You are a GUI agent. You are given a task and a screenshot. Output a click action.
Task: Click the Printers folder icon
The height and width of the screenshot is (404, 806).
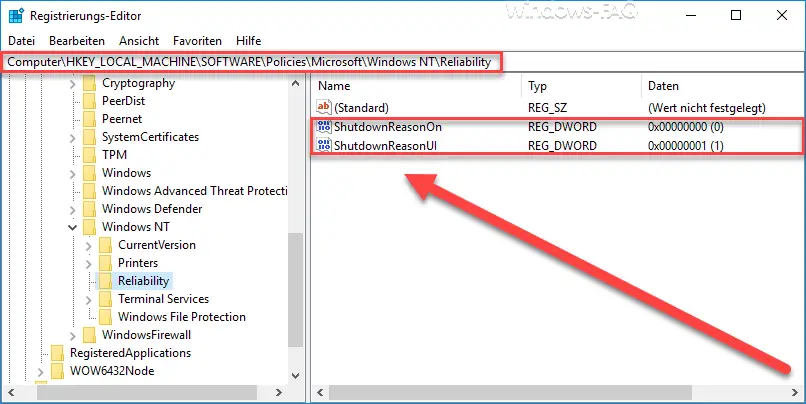pos(105,263)
